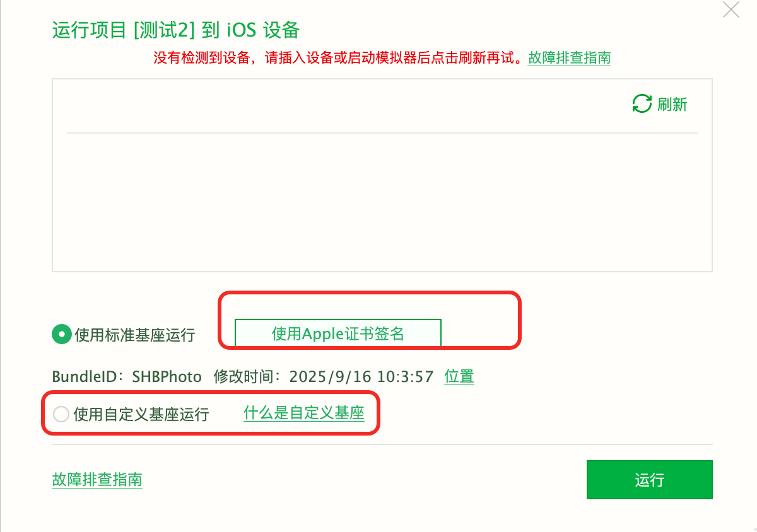Click the 修改时间 timestamp text
The width and height of the screenshot is (757, 532).
pyautogui.click(x=324, y=377)
